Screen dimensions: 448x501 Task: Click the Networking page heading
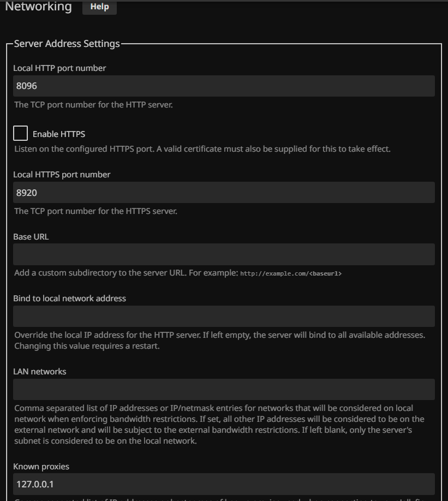[38, 7]
